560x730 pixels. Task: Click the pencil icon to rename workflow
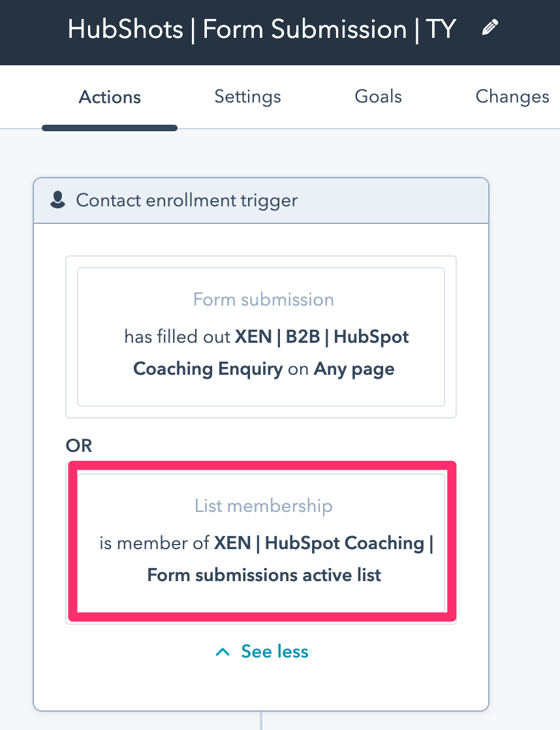pyautogui.click(x=490, y=27)
